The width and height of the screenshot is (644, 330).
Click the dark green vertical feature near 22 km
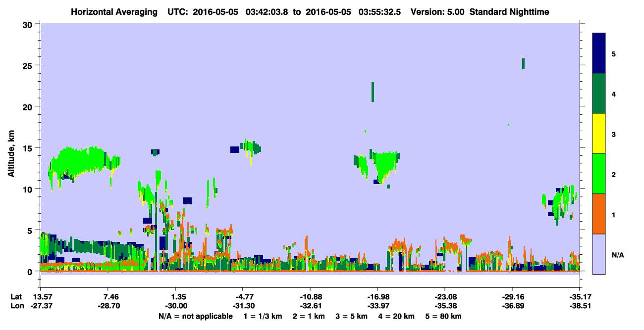click(373, 92)
